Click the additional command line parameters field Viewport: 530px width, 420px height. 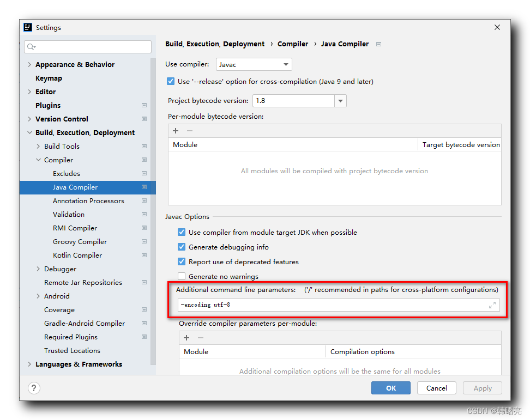pyautogui.click(x=339, y=305)
